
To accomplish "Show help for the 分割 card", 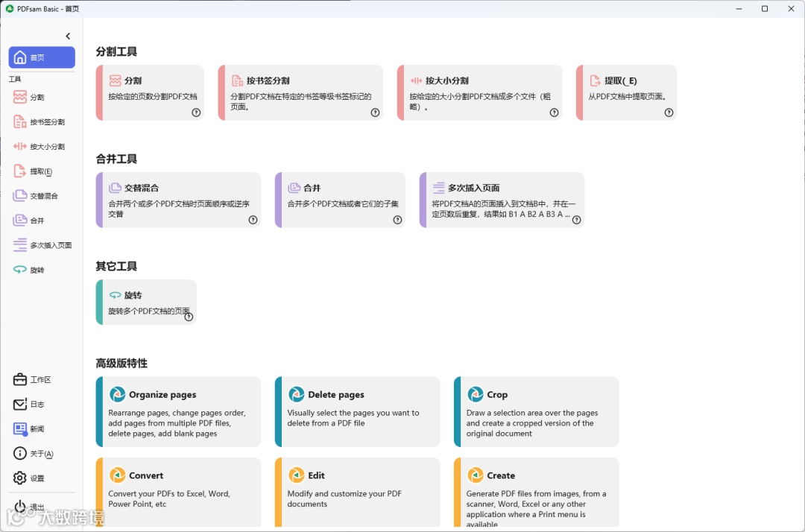I will pyautogui.click(x=196, y=113).
